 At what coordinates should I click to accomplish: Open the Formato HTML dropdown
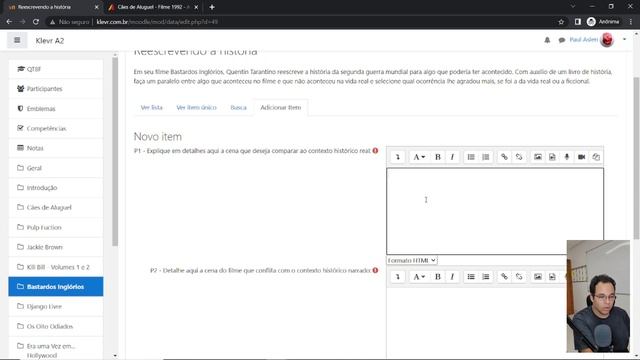pos(412,260)
